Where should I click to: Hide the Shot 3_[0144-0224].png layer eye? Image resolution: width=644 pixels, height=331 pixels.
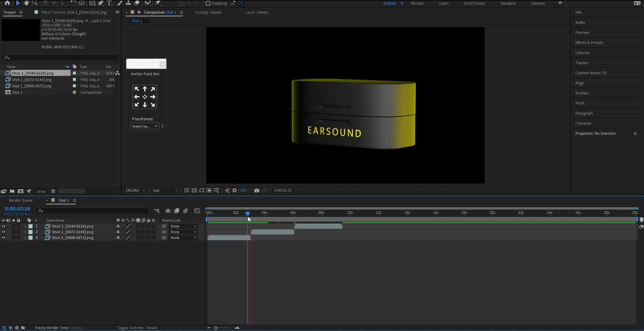3,226
